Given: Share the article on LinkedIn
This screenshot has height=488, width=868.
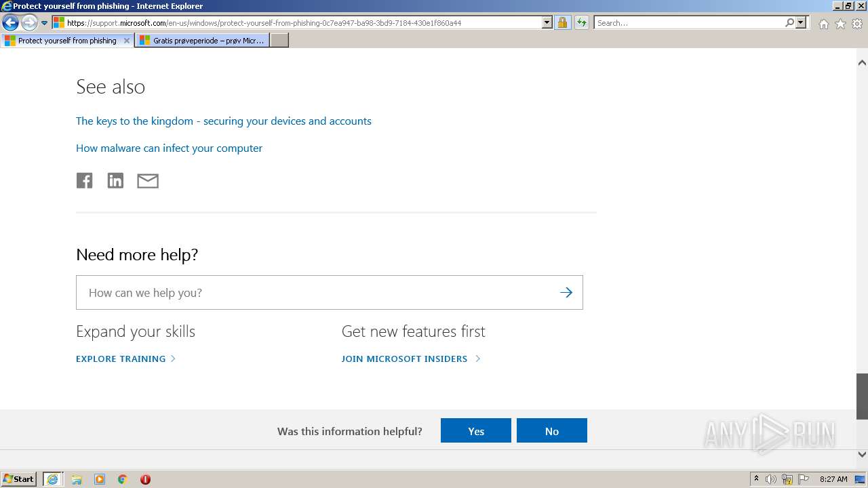Looking at the screenshot, I should point(115,180).
